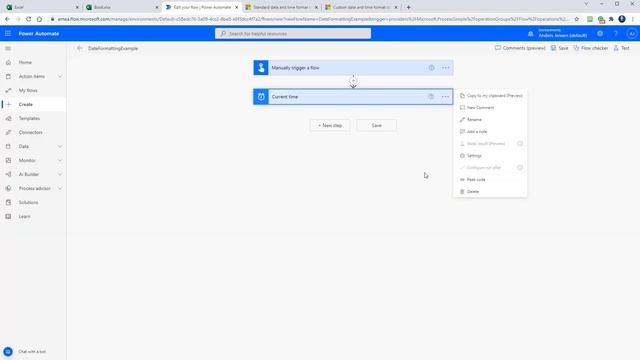Open the browser extensions puzzle icon
Screen dimensions: 640x360
(x=611, y=19)
